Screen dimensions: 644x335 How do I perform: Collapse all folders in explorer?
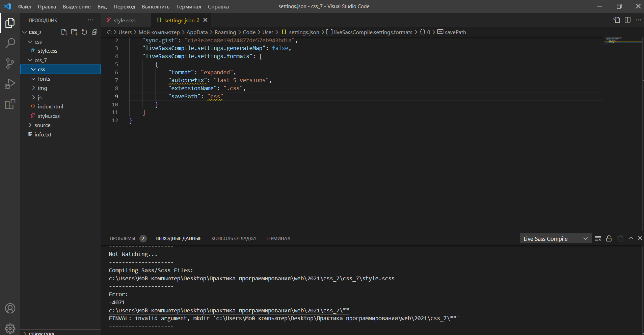[x=95, y=32]
